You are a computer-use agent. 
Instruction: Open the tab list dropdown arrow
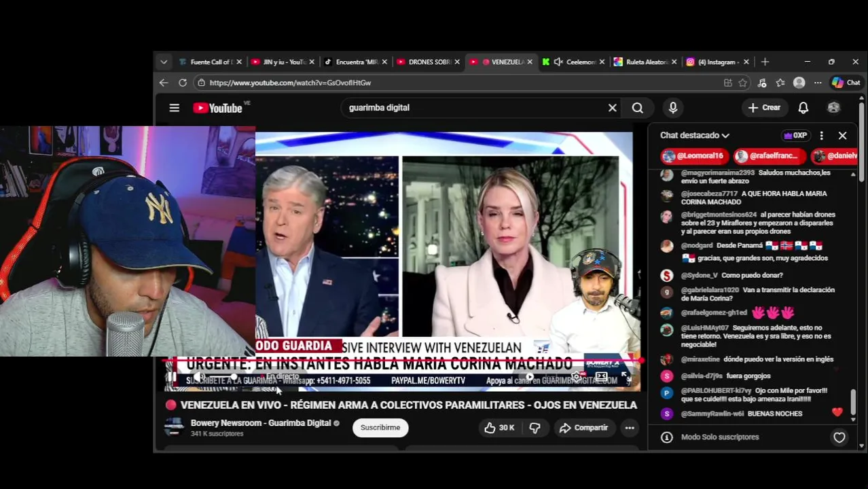[164, 62]
